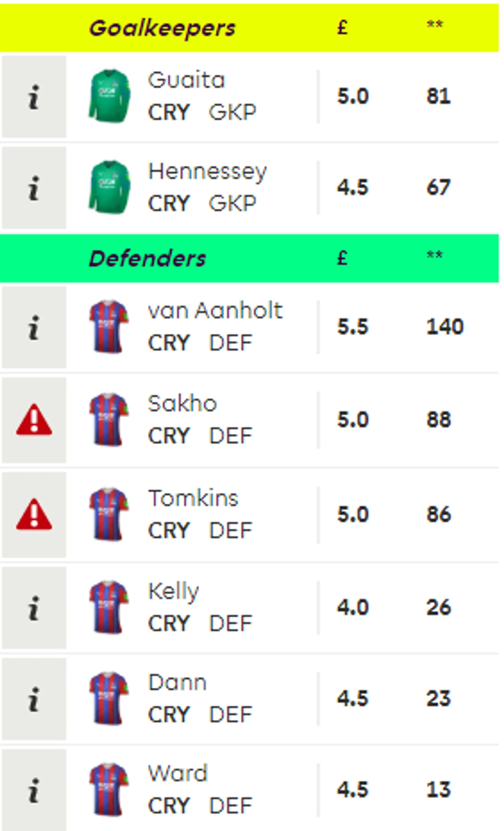Click Tomkins' red warning triangle icon

coord(34,514)
